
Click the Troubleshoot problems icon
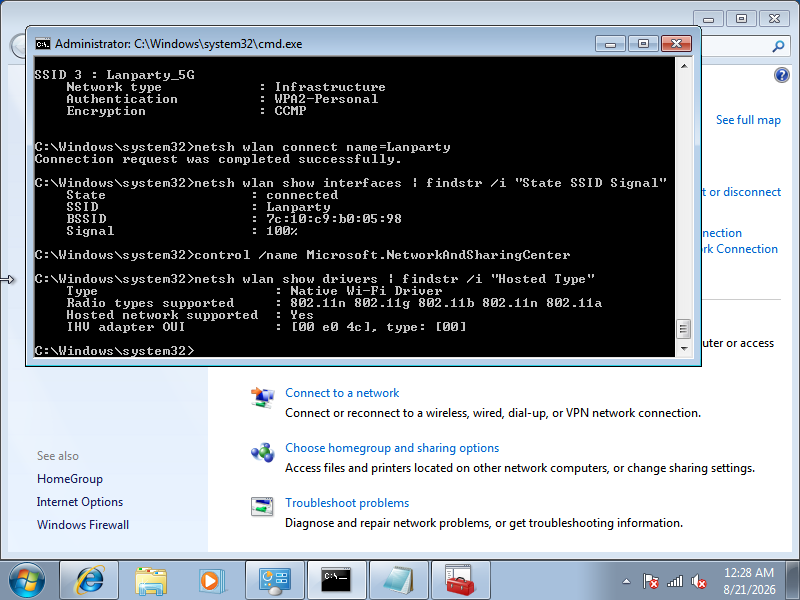[x=263, y=507]
